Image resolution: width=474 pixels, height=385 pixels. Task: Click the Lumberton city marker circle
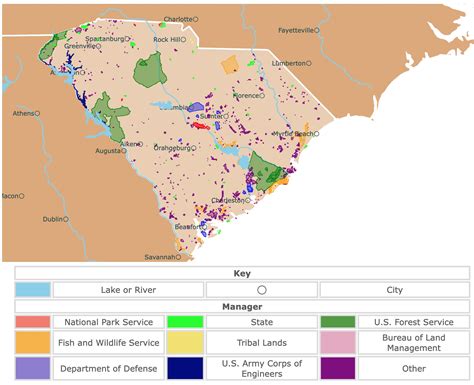309,63
